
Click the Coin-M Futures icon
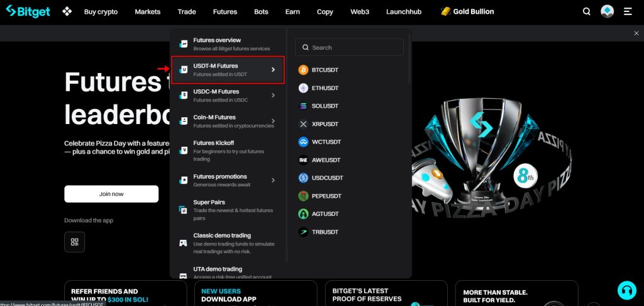tap(183, 121)
